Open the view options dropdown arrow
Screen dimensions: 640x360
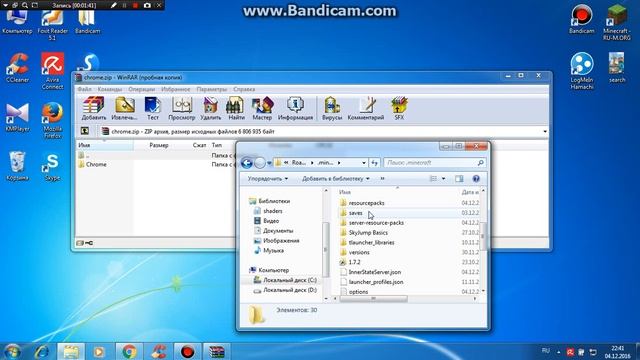click(443, 179)
